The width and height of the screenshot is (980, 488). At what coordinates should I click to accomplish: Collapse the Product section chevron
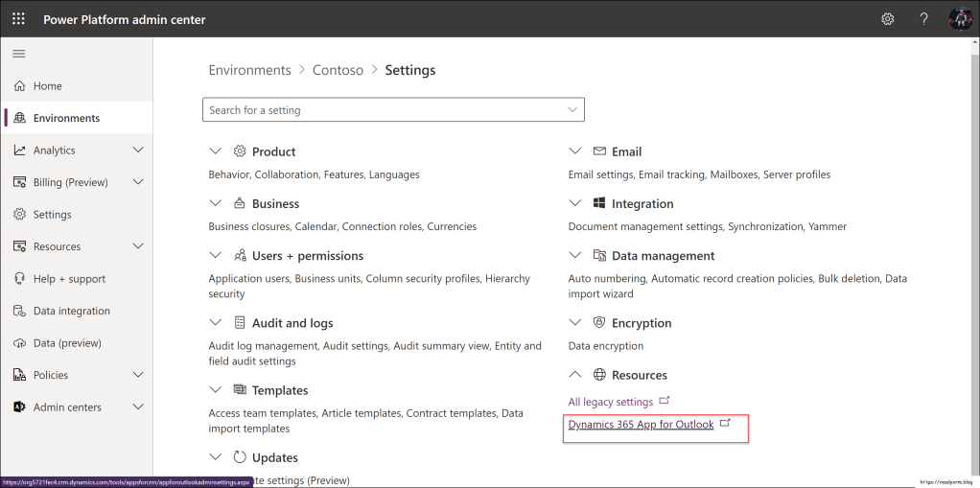point(215,151)
